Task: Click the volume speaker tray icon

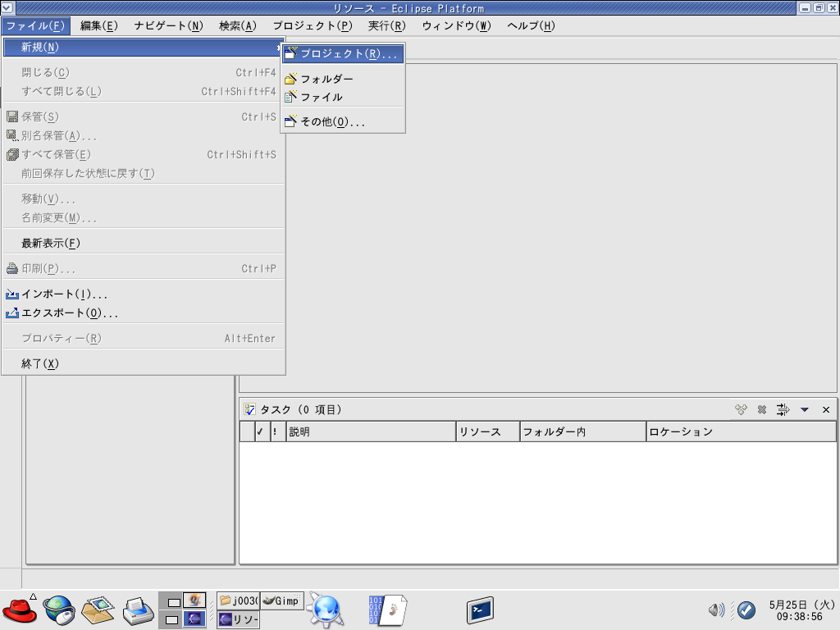Action: (x=716, y=609)
